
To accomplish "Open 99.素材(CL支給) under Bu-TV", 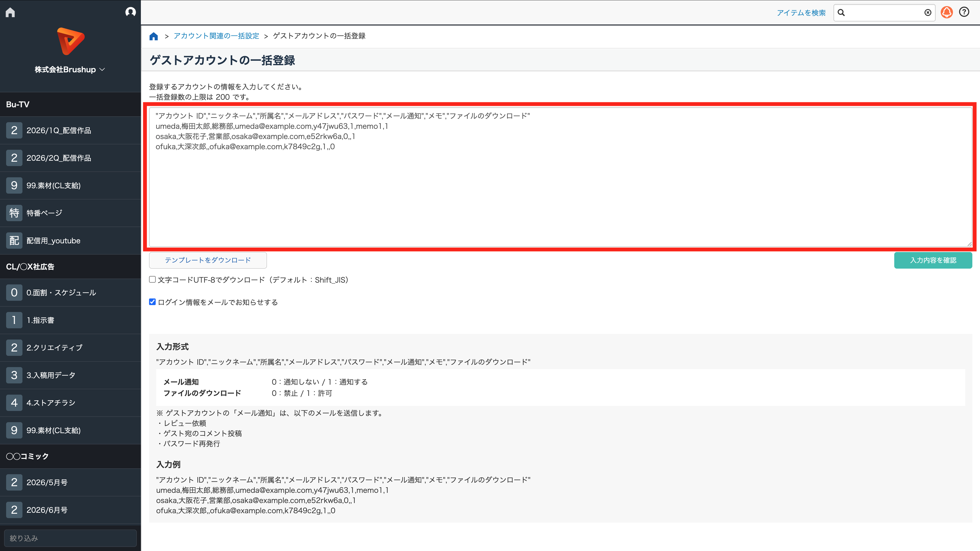I will point(70,185).
